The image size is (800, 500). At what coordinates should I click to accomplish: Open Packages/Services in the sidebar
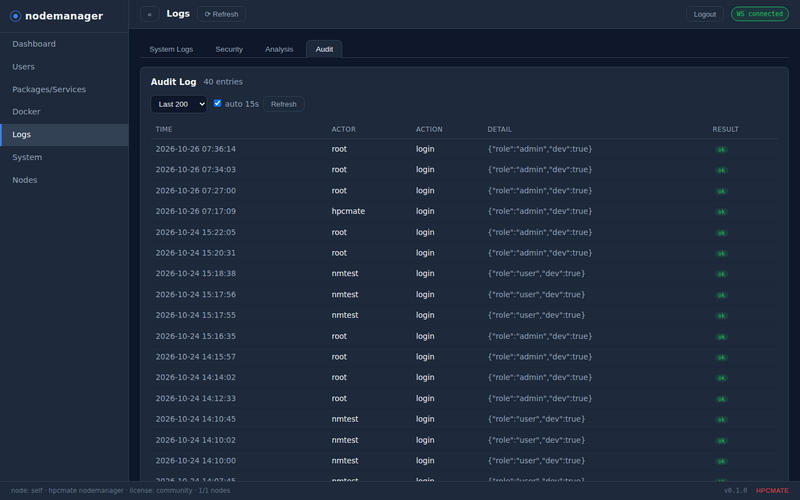(x=64, y=89)
